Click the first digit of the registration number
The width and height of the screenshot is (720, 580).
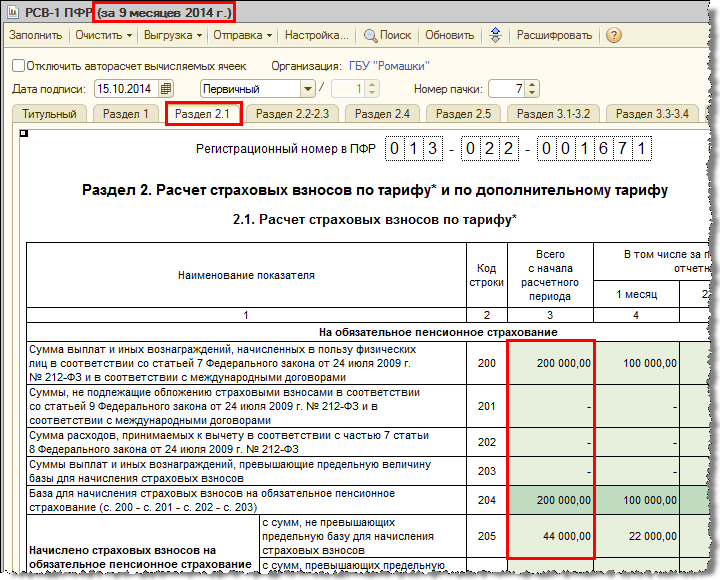coord(394,148)
